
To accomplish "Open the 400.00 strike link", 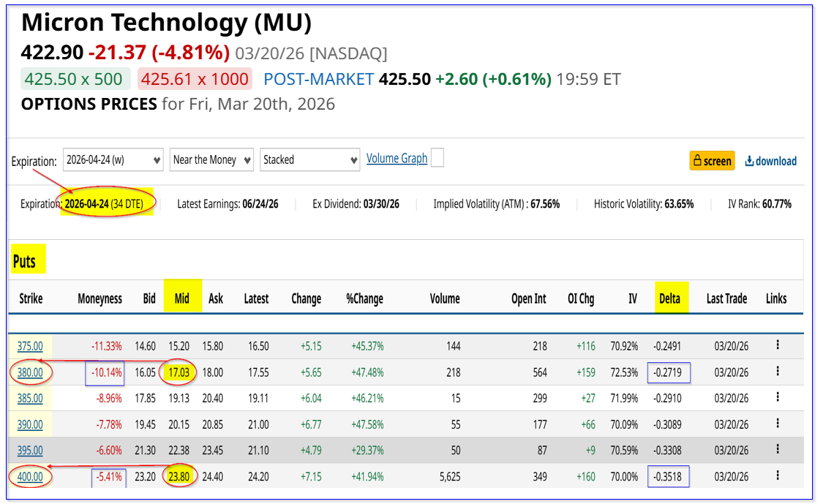I will pyautogui.click(x=30, y=478).
